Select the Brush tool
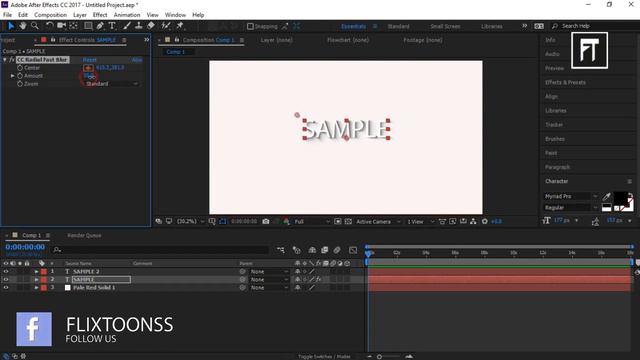 [x=127, y=26]
